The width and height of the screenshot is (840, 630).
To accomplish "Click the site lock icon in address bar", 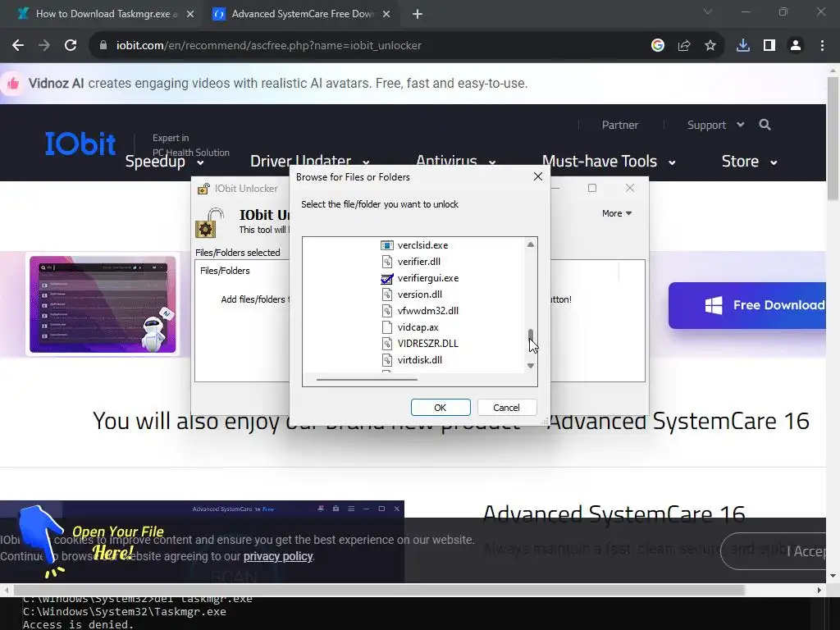I will click(x=103, y=46).
